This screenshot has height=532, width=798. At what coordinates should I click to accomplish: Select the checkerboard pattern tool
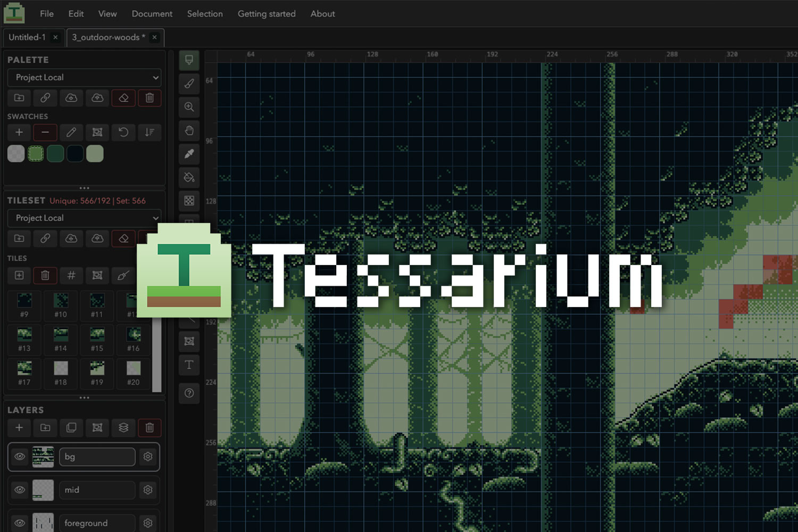point(189,201)
